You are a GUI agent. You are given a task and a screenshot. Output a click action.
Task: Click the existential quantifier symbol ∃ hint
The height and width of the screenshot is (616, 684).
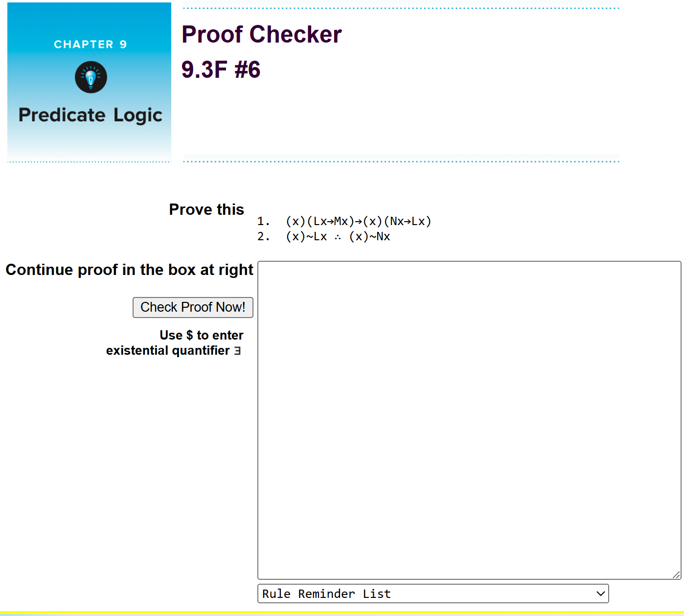pos(237,351)
